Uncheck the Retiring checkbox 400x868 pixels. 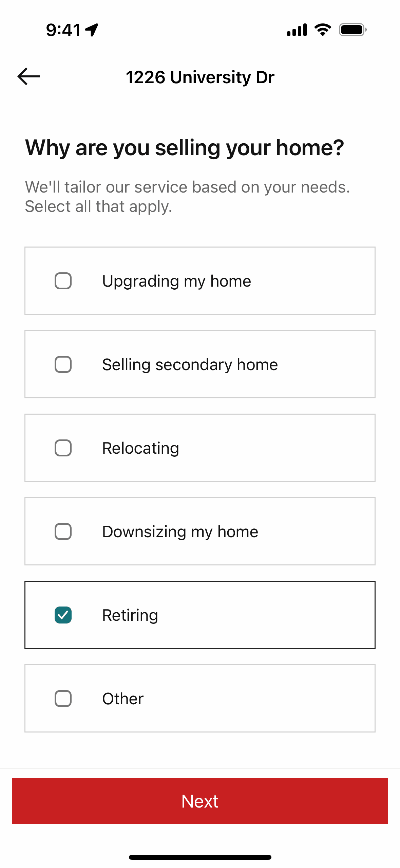63,615
